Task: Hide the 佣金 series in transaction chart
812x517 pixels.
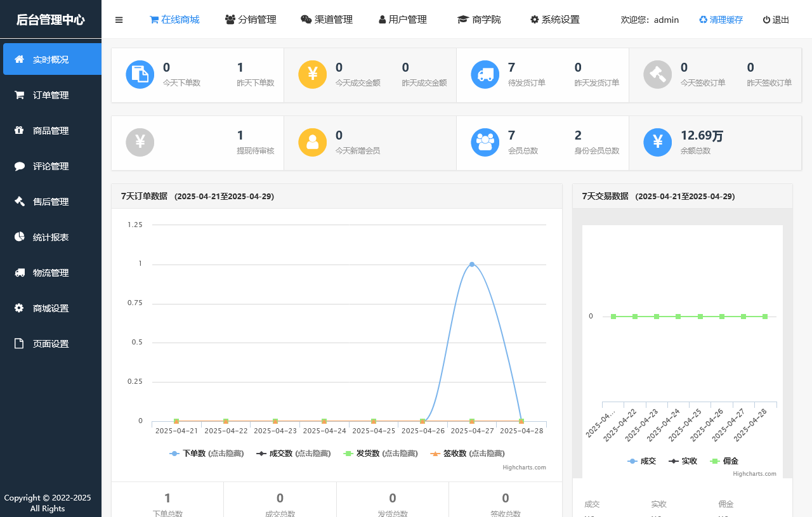Action: click(x=723, y=461)
